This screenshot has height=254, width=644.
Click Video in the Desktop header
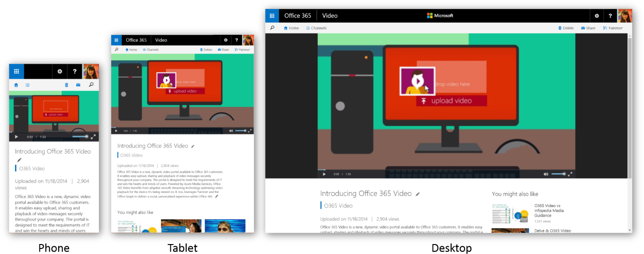pos(330,16)
